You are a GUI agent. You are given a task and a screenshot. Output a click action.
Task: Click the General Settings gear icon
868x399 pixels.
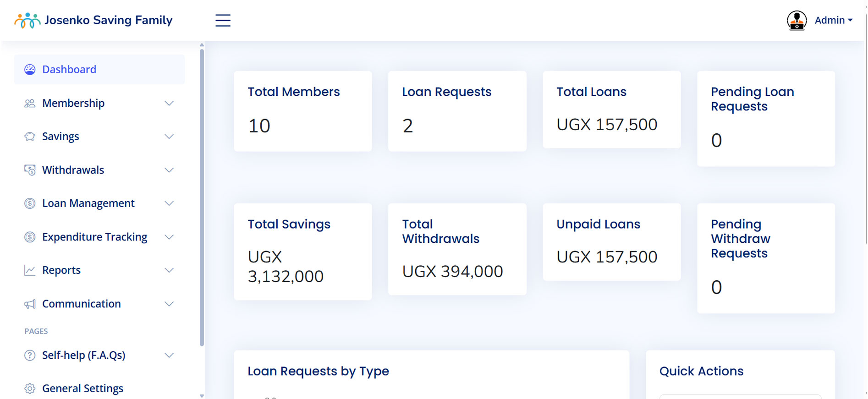[x=30, y=388]
